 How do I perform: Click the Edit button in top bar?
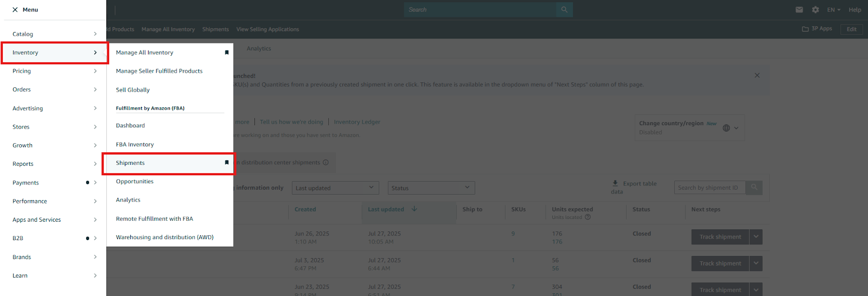pyautogui.click(x=852, y=29)
